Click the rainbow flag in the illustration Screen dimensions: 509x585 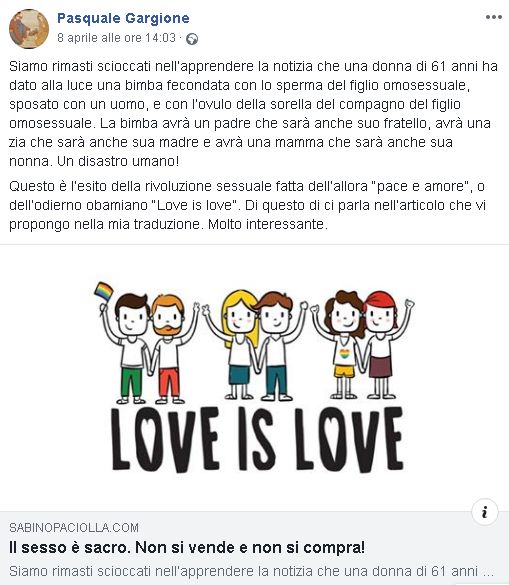click(x=104, y=291)
